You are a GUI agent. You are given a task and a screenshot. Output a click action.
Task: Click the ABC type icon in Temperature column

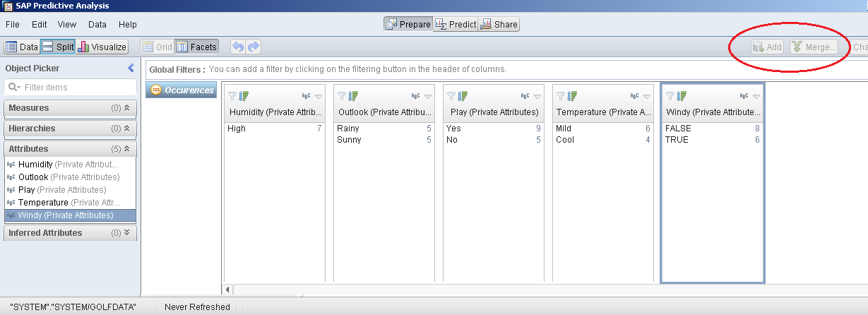[635, 96]
